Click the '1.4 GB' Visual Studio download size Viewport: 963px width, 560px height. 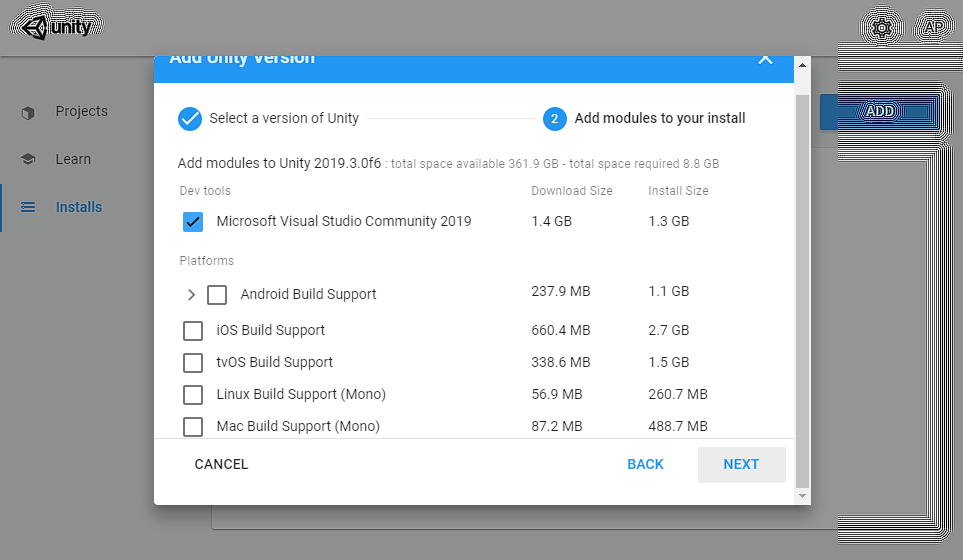pos(552,222)
